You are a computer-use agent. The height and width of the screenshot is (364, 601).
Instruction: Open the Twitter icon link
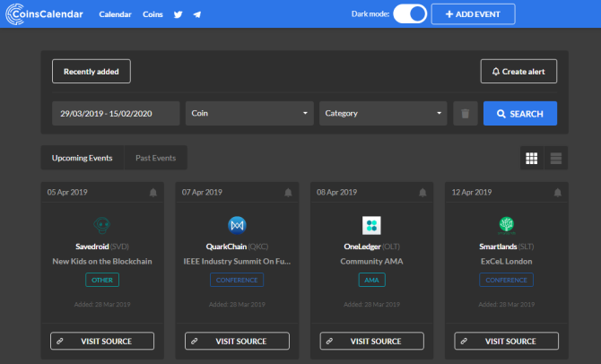click(178, 14)
